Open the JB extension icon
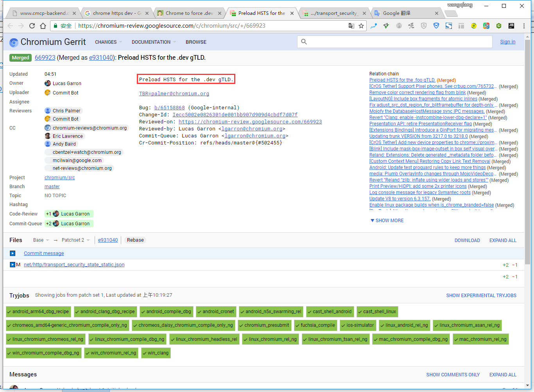Image resolution: width=534 pixels, height=392 pixels. 511,26
